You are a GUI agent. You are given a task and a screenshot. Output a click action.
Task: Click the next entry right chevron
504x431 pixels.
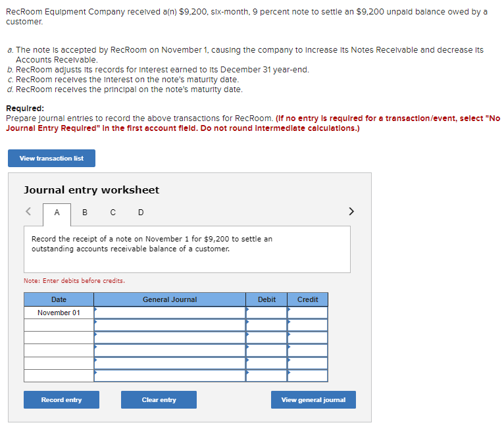pos(351,211)
